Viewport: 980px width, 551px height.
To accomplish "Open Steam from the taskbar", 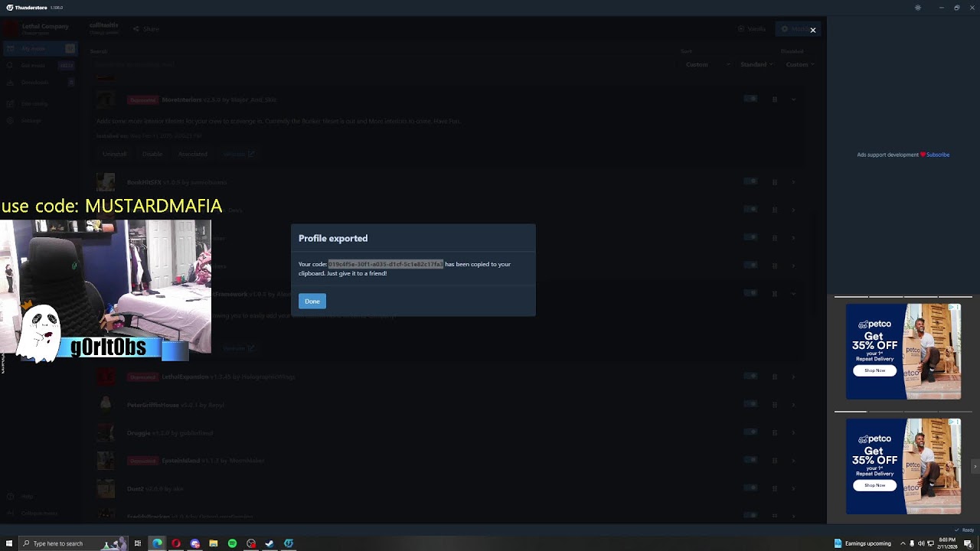I will (x=269, y=543).
